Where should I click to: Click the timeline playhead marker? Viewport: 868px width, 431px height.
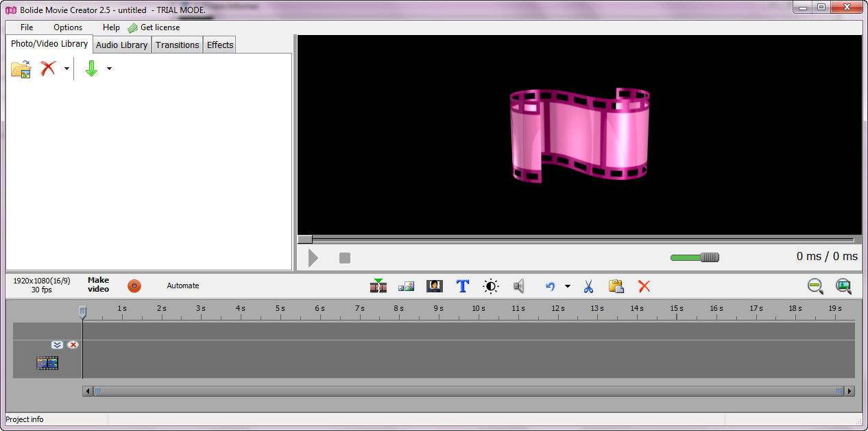(x=83, y=312)
